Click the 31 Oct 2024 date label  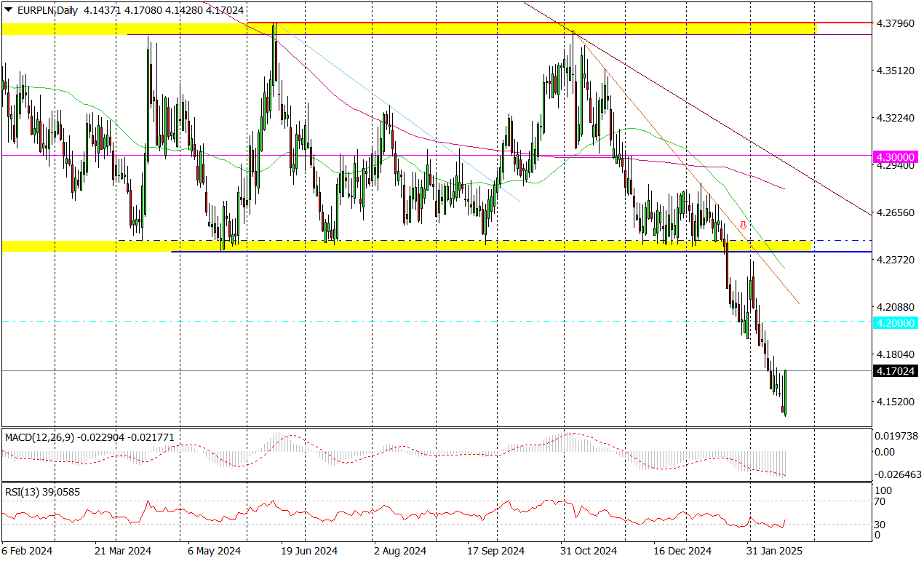pos(589,552)
